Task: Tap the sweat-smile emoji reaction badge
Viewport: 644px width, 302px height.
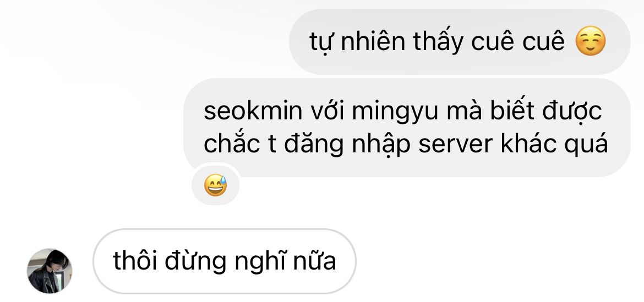Action: [x=216, y=185]
